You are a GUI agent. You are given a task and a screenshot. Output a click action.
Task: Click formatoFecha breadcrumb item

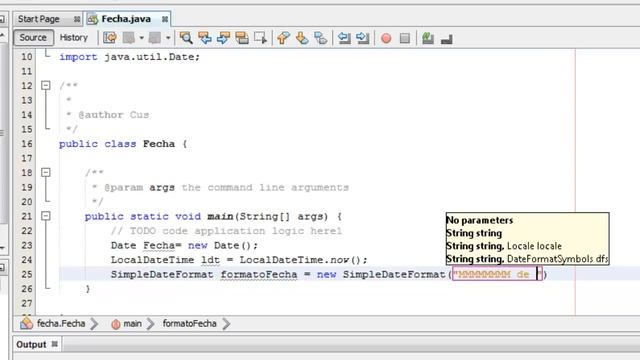coord(189,324)
